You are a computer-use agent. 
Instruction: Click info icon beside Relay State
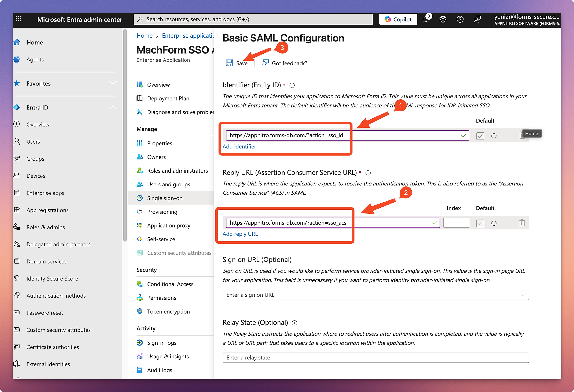tap(294, 323)
